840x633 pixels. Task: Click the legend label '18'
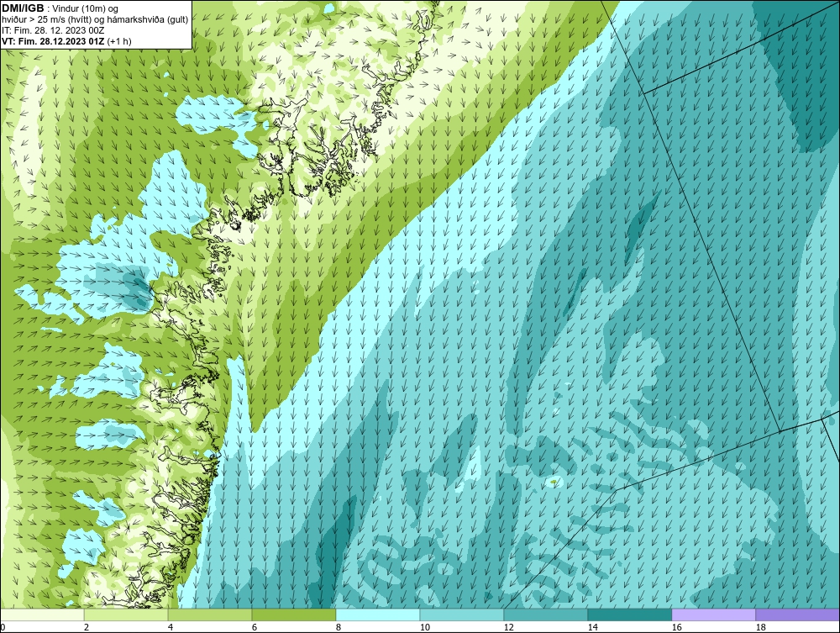(x=761, y=627)
